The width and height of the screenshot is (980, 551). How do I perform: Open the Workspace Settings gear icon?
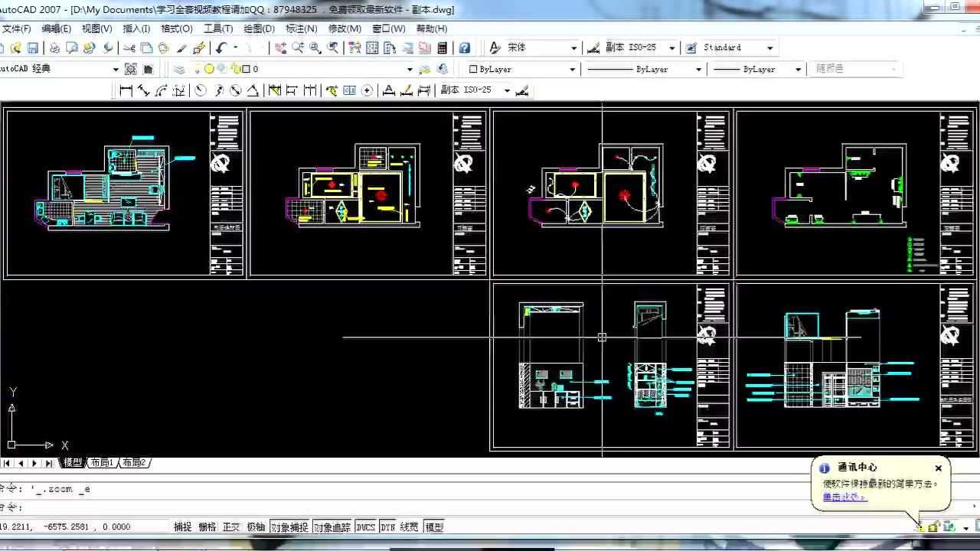(131, 69)
